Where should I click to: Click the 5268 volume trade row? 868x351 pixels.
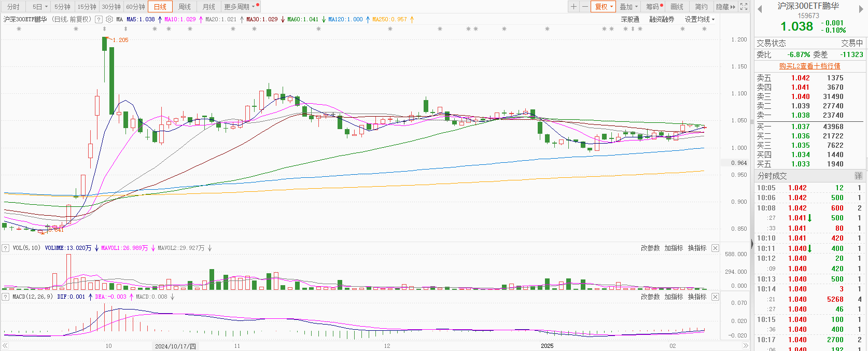coord(809,299)
